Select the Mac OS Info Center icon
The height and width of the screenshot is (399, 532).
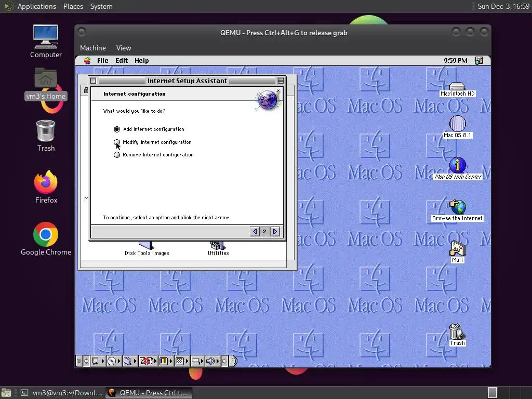[457, 168]
